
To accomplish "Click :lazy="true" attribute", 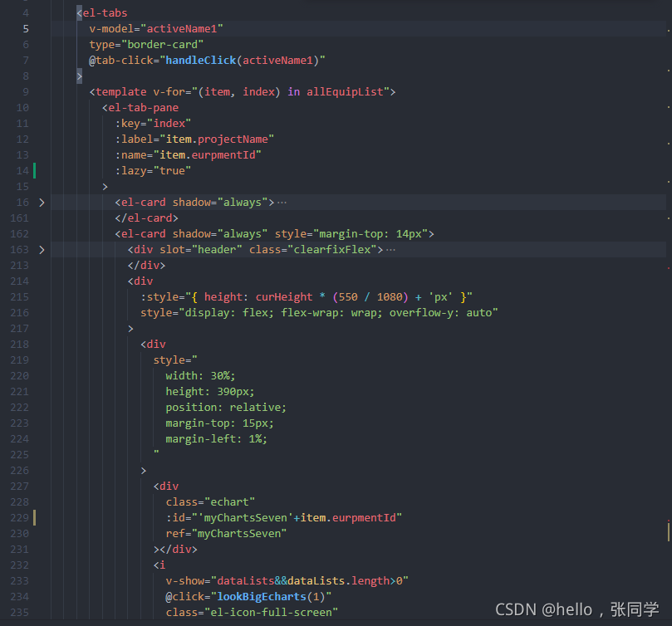I will 153,171.
